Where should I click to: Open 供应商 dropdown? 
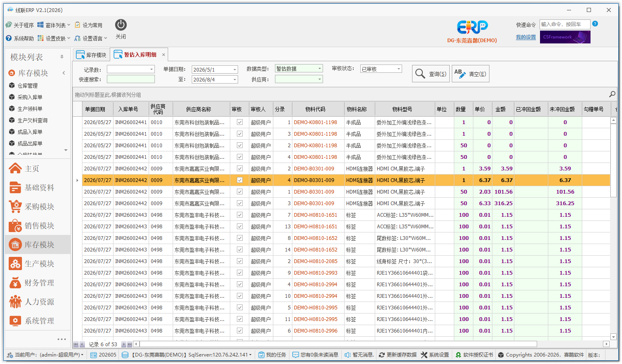tap(320, 79)
